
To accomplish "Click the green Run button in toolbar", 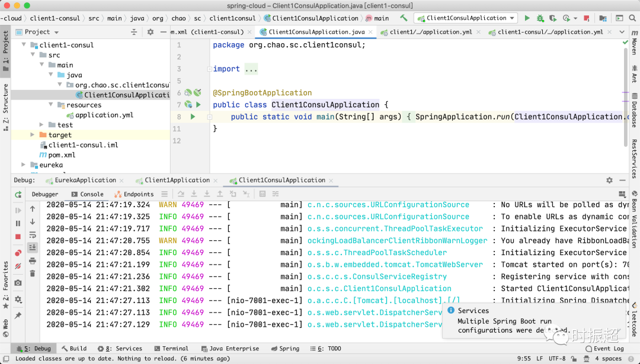I will pos(527,18).
